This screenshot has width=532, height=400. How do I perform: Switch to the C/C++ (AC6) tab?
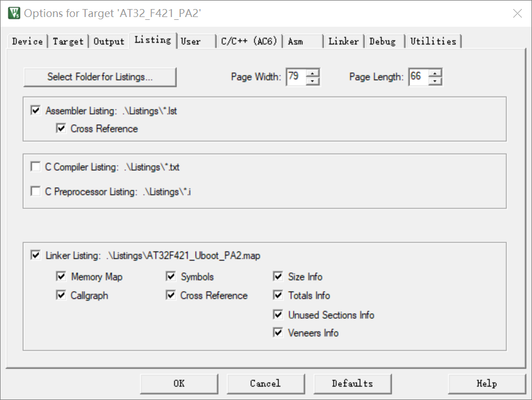click(249, 41)
